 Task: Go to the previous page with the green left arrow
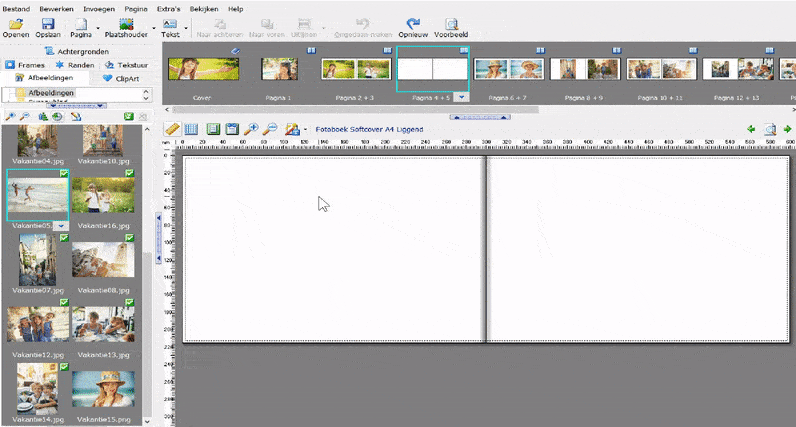pos(751,129)
